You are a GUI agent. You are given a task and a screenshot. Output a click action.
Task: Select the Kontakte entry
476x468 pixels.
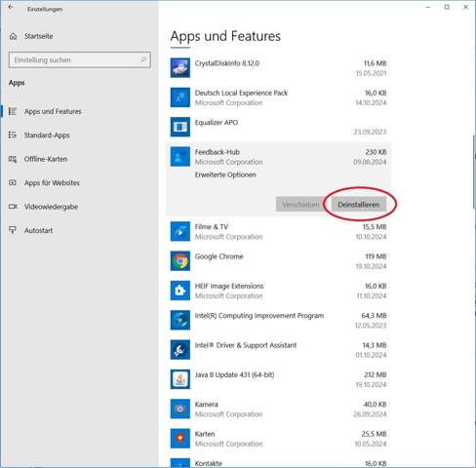279,462
